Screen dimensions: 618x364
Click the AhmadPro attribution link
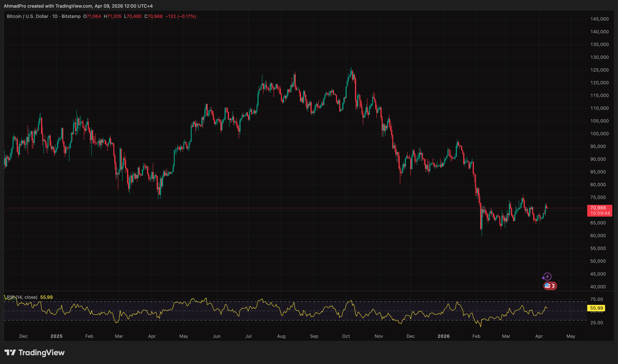click(15, 6)
